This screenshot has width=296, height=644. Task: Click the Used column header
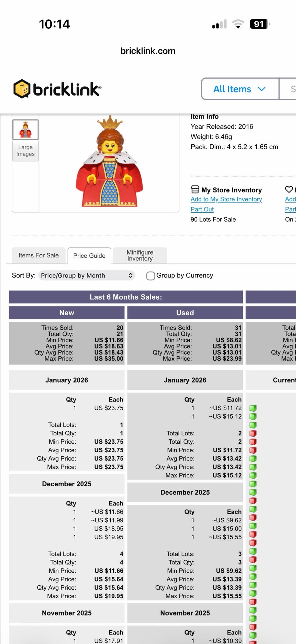[185, 313]
